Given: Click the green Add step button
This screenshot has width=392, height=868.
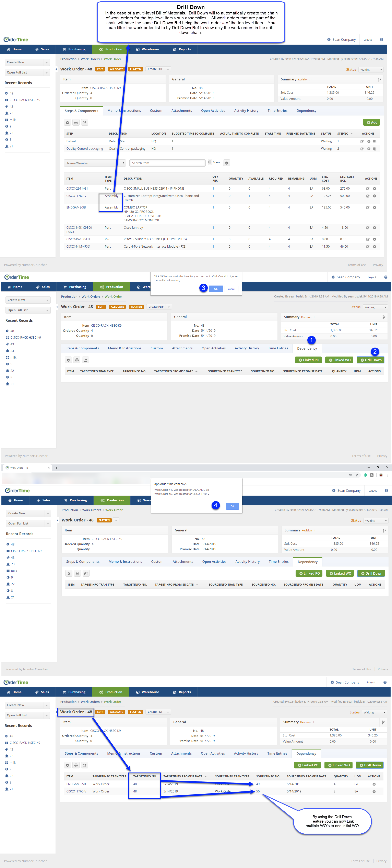Looking at the screenshot, I should 371,122.
